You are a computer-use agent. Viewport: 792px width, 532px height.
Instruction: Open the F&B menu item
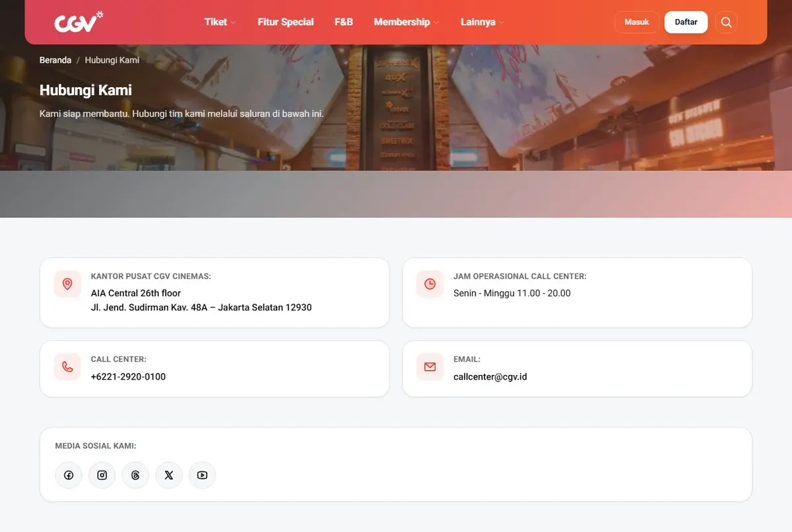coord(344,22)
